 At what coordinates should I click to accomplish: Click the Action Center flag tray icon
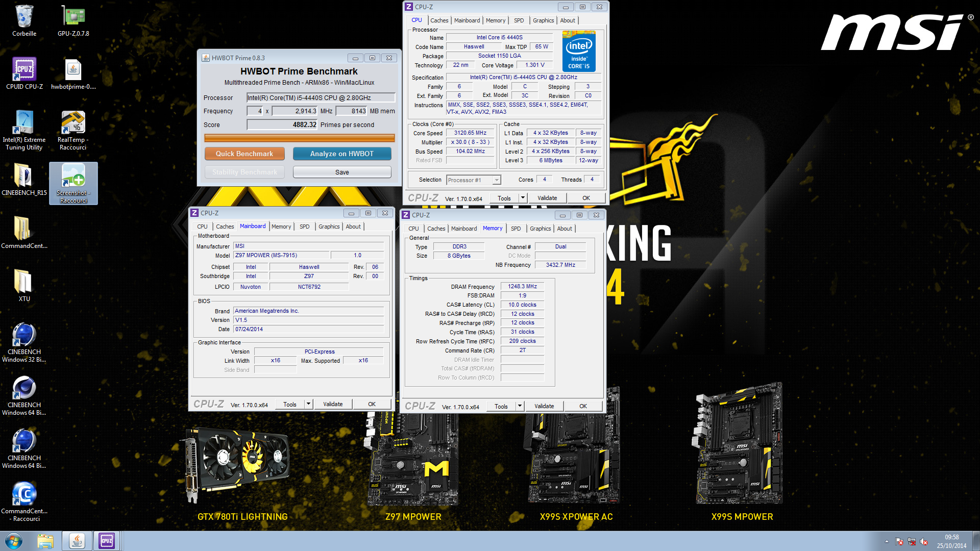click(x=899, y=541)
